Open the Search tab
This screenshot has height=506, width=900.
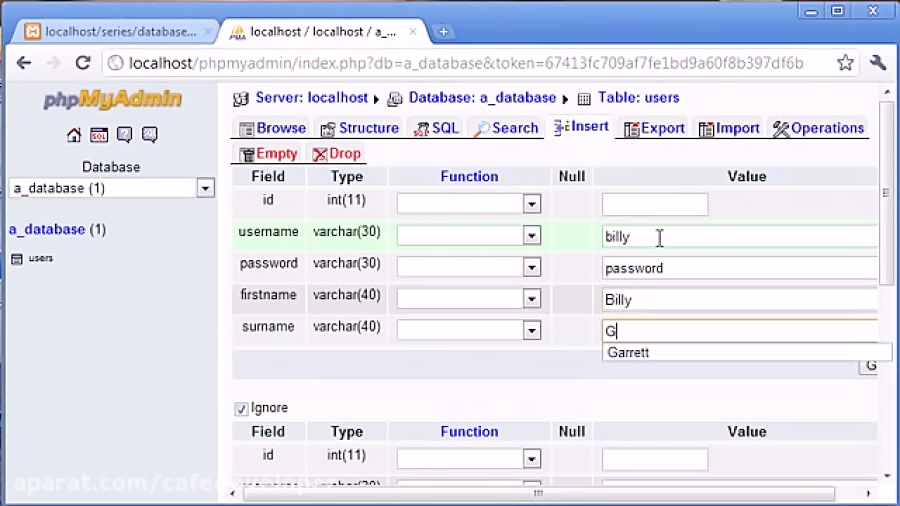pos(506,128)
